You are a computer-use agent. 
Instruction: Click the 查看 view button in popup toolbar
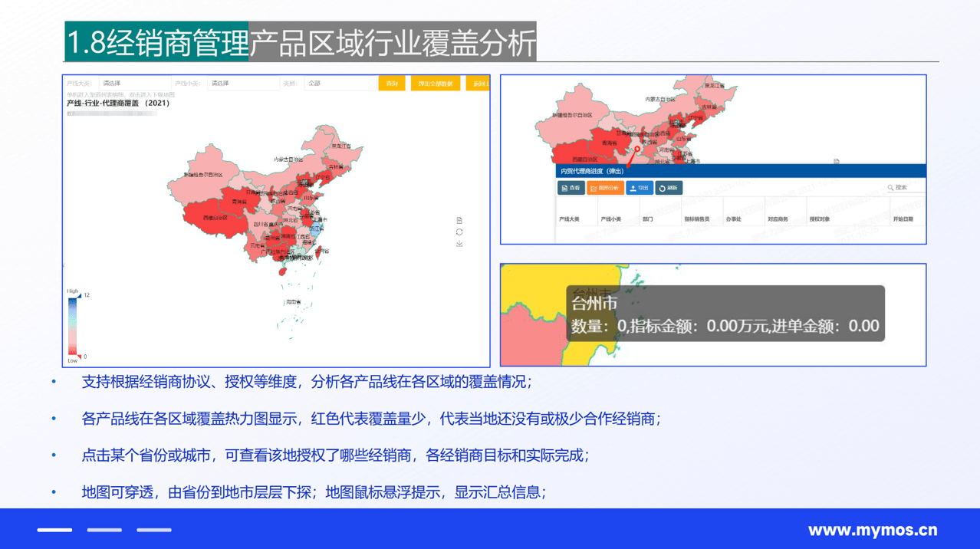point(571,188)
